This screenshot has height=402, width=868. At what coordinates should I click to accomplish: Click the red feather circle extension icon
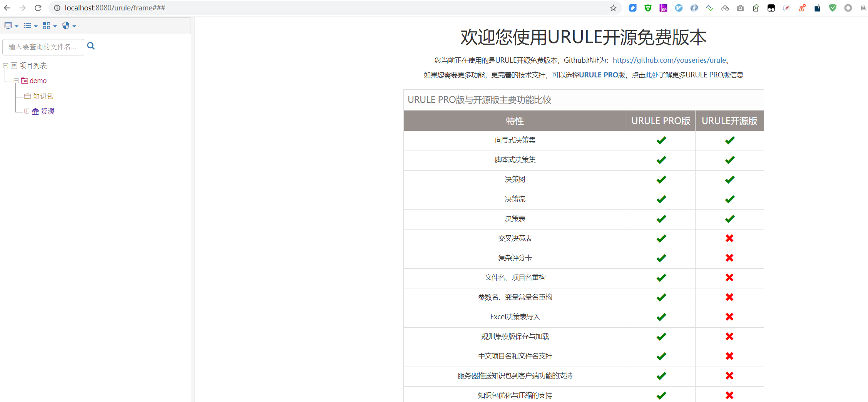[786, 8]
